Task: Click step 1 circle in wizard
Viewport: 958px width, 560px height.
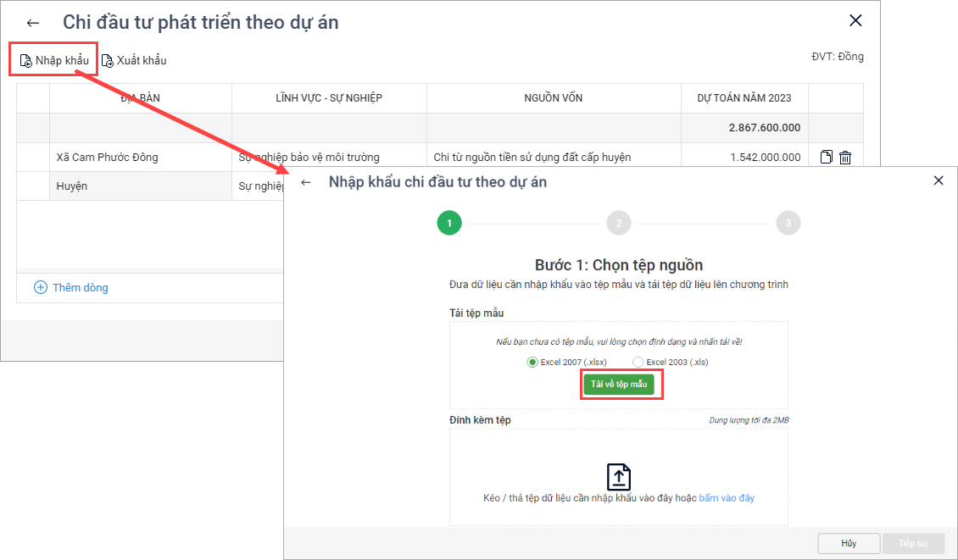Action: (x=449, y=224)
